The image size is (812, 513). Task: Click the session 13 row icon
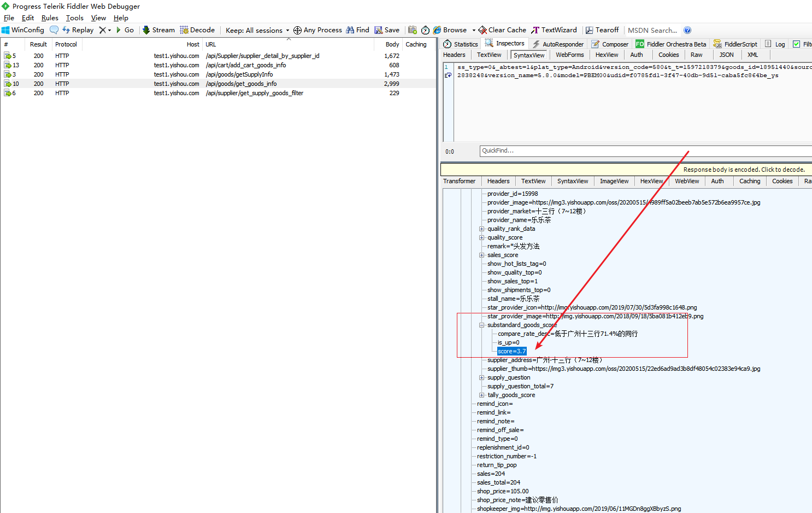[8, 65]
